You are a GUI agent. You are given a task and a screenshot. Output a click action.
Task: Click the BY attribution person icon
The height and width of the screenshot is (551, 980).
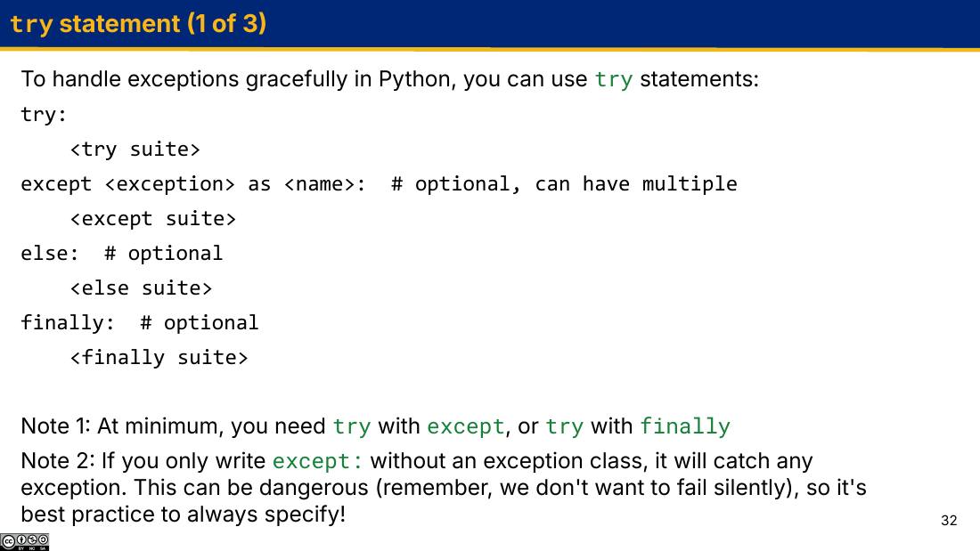pos(21,539)
